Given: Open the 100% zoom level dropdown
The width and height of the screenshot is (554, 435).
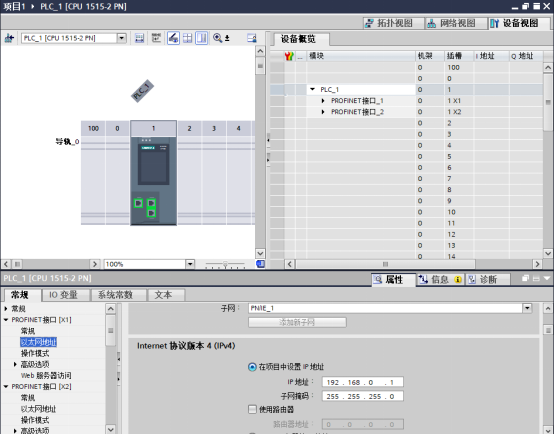Looking at the screenshot, I should point(190,264).
